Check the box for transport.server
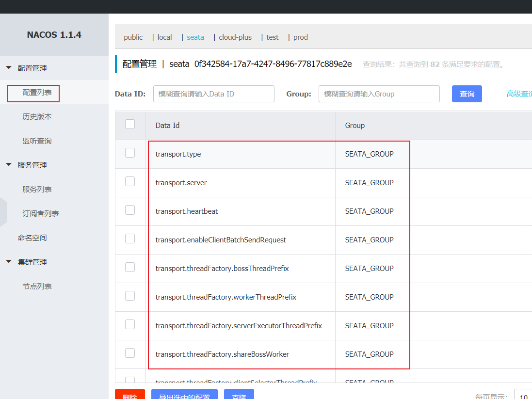The height and width of the screenshot is (399, 532). (130, 181)
